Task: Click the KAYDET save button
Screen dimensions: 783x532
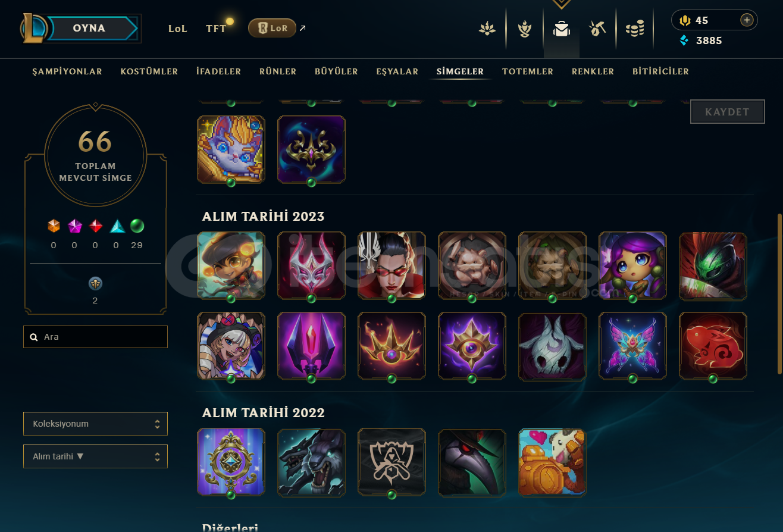Action: coord(727,112)
